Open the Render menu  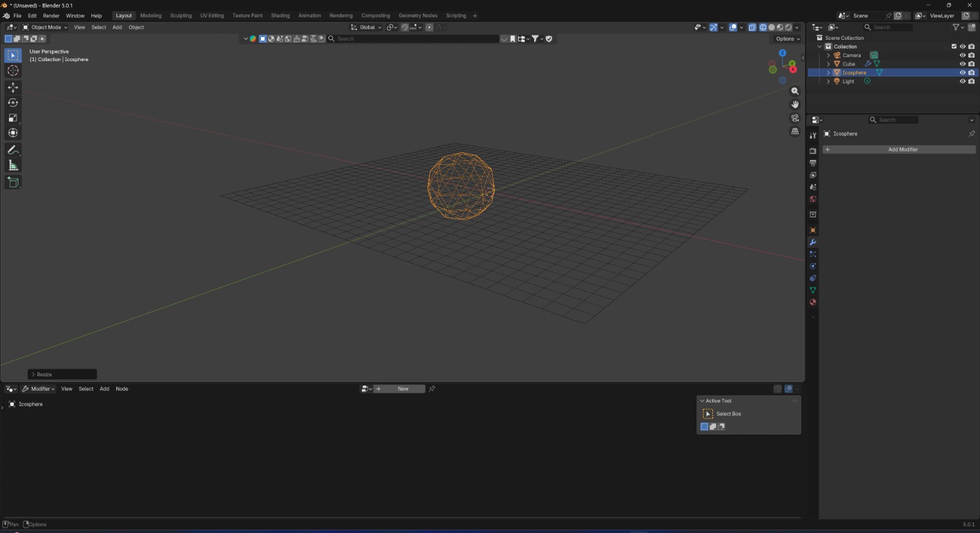pos(51,16)
